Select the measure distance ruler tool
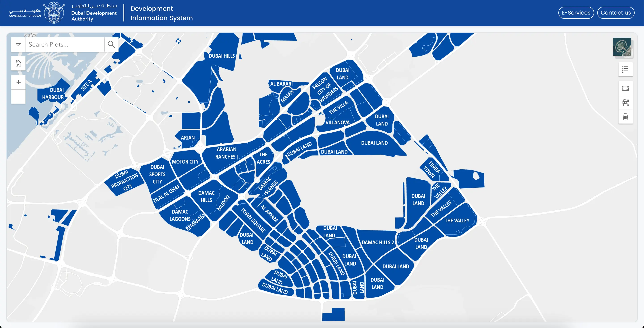 pos(625,88)
